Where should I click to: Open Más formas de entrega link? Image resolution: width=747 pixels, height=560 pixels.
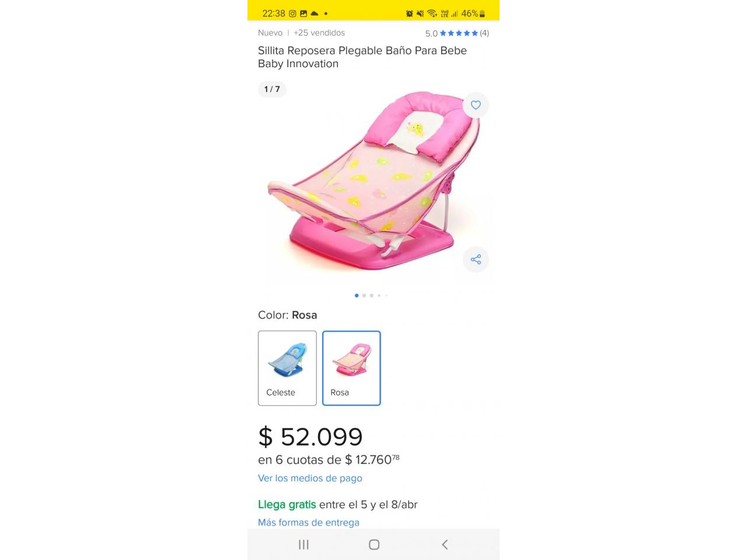pyautogui.click(x=309, y=522)
